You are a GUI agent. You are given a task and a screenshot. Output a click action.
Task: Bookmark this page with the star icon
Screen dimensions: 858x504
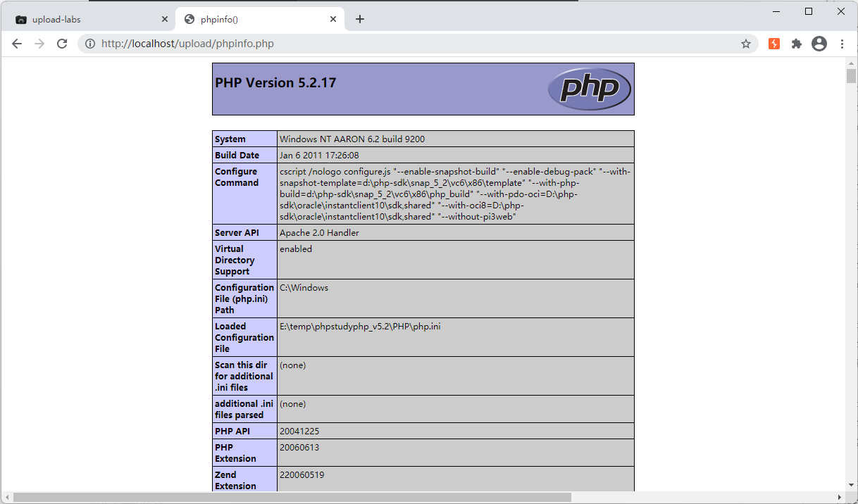tap(746, 44)
